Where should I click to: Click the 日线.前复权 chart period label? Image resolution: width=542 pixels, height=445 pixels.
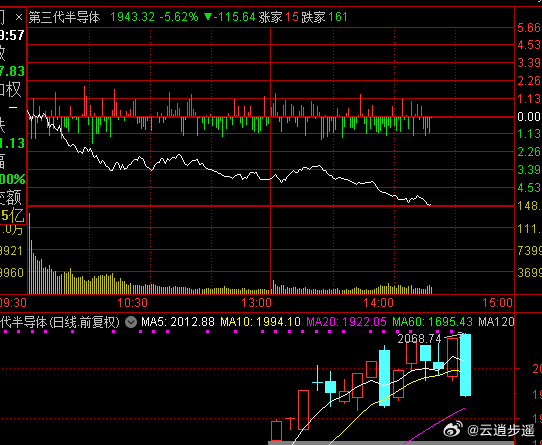tap(84, 322)
